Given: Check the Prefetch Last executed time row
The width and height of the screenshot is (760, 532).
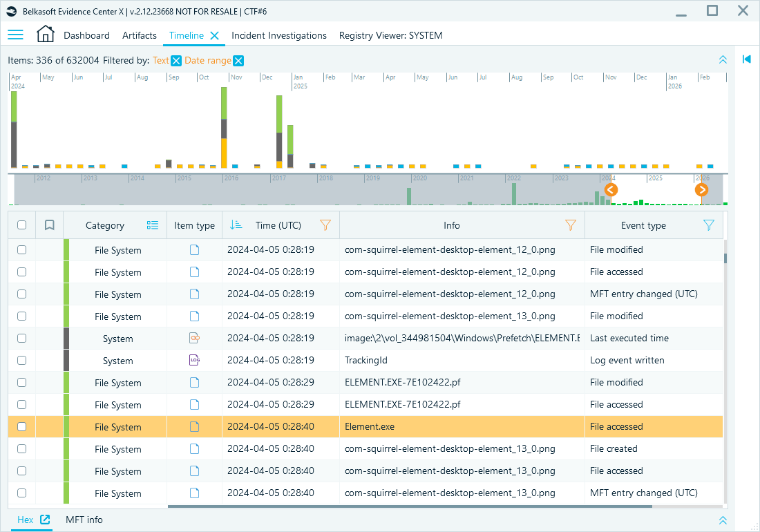Looking at the screenshot, I should coord(22,338).
